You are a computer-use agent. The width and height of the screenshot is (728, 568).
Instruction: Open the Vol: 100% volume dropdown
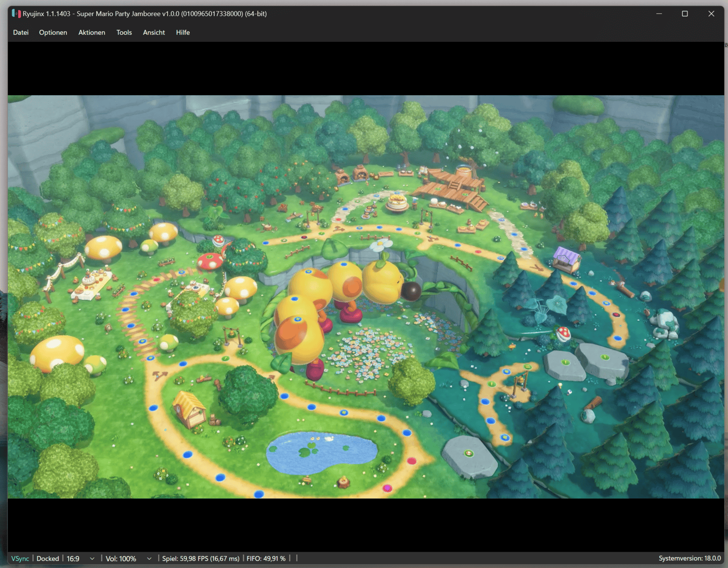click(x=128, y=558)
